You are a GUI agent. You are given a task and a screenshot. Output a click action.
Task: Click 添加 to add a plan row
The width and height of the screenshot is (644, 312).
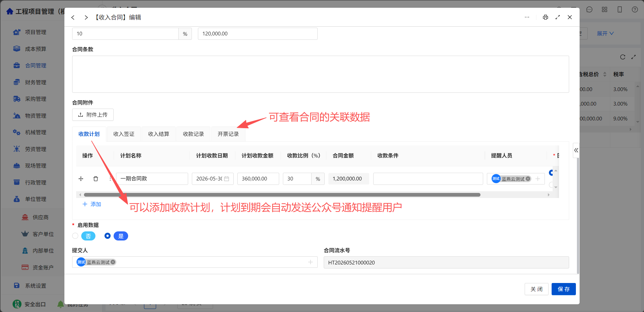coord(92,204)
